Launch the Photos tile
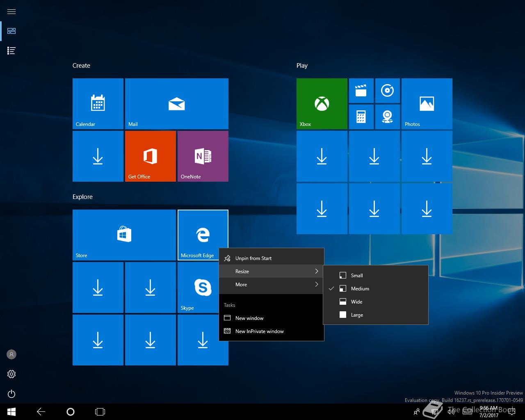525x420 pixels. point(427,104)
